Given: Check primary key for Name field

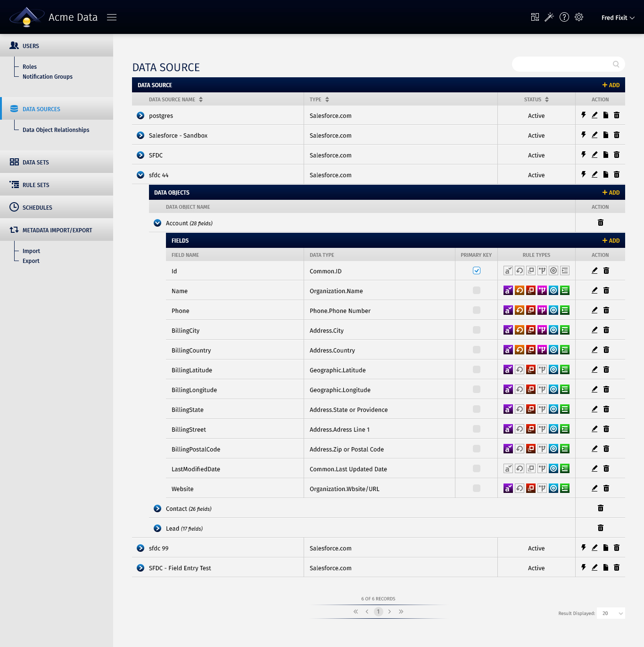Looking at the screenshot, I should (x=477, y=290).
